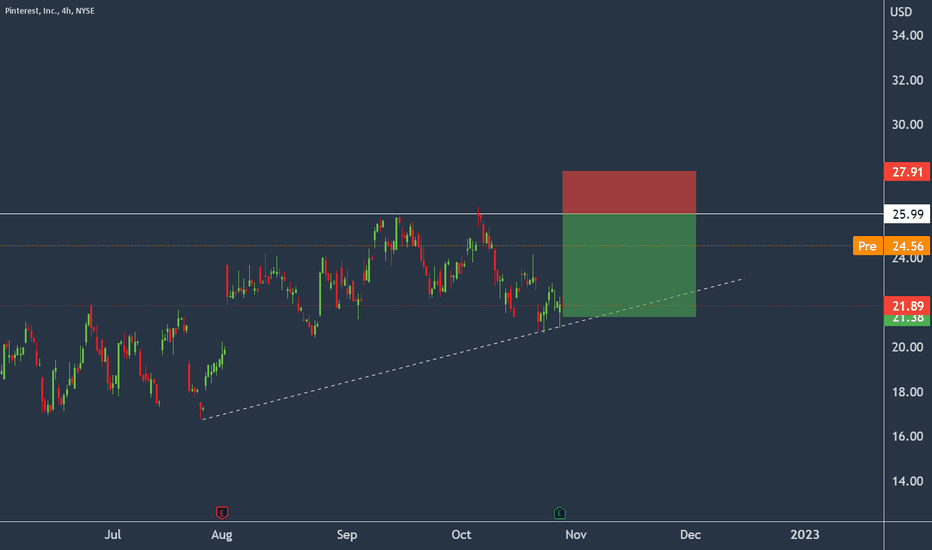The image size is (932, 550).
Task: Select the dashed ascending trendline
Action: click(473, 349)
